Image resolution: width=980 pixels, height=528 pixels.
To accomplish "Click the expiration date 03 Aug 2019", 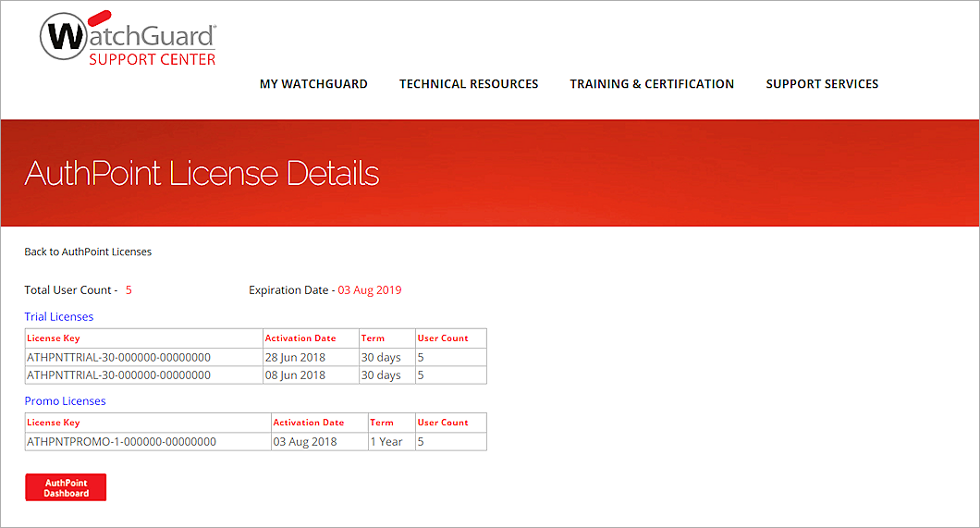I will pos(370,290).
